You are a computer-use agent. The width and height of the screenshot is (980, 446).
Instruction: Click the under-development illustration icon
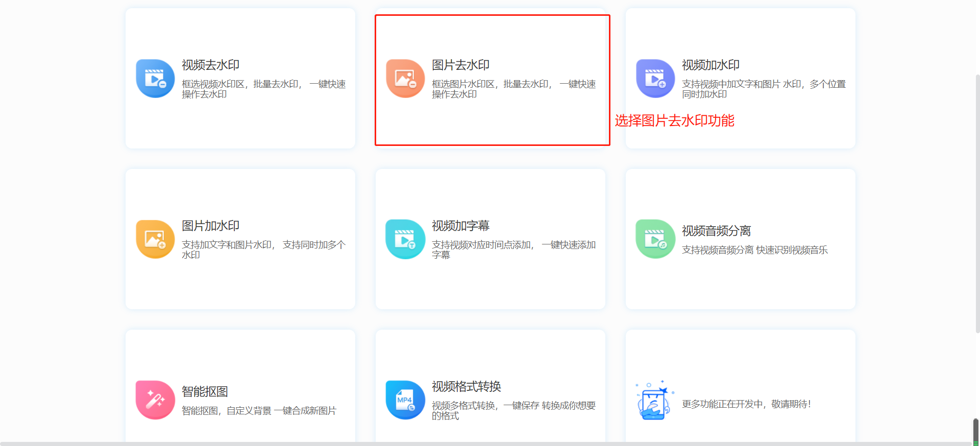pos(655,400)
